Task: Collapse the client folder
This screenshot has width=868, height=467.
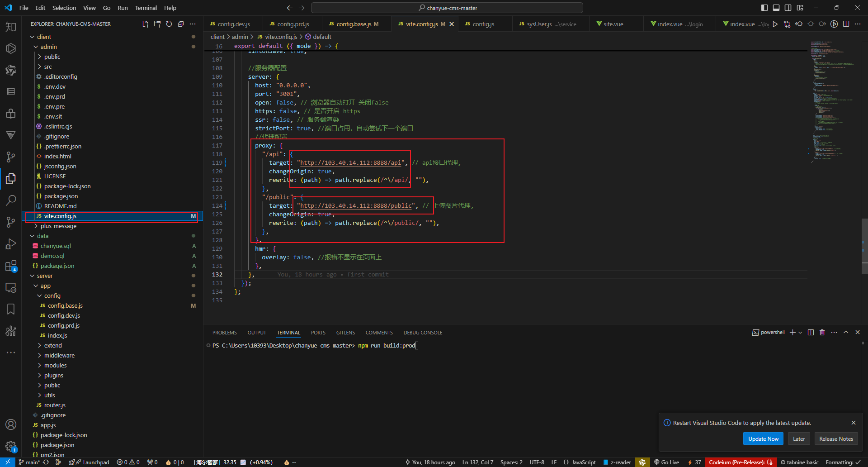Action: 44,37
